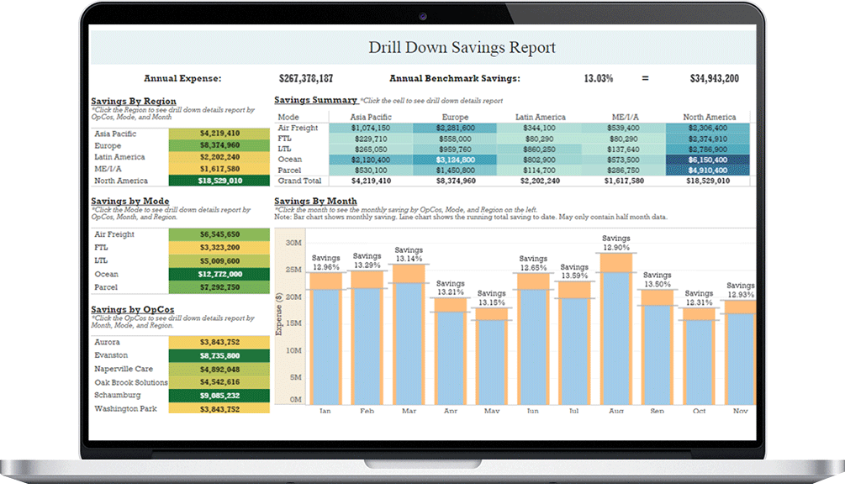Click Annual Benchmark Savings total $34,943,200

[715, 79]
